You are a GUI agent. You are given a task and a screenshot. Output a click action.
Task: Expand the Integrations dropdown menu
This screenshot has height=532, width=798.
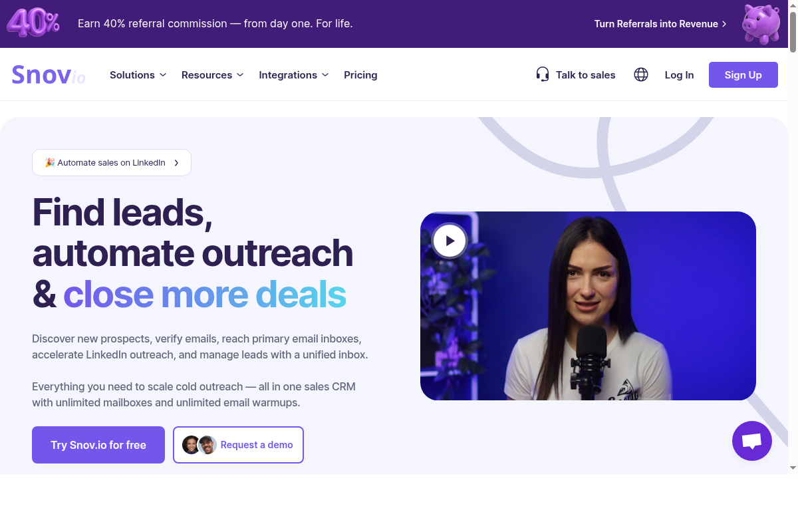[x=294, y=75]
